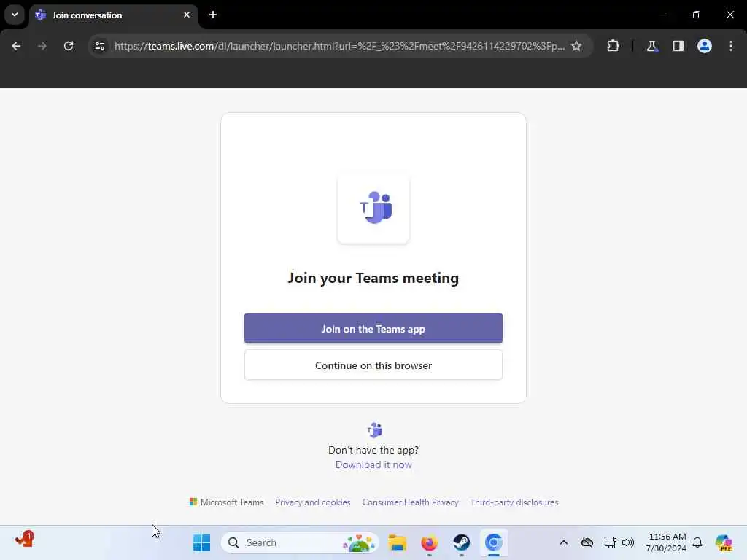Open Privacy and cookies link
This screenshot has width=747, height=560.
pos(312,502)
